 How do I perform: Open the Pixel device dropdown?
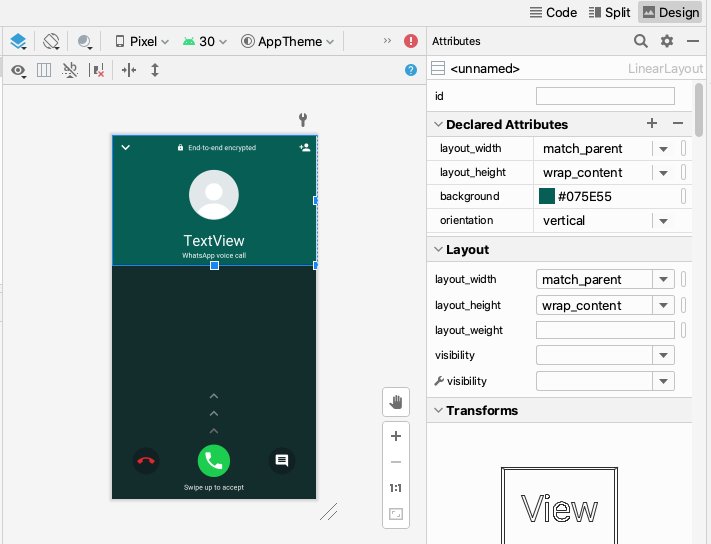click(142, 42)
